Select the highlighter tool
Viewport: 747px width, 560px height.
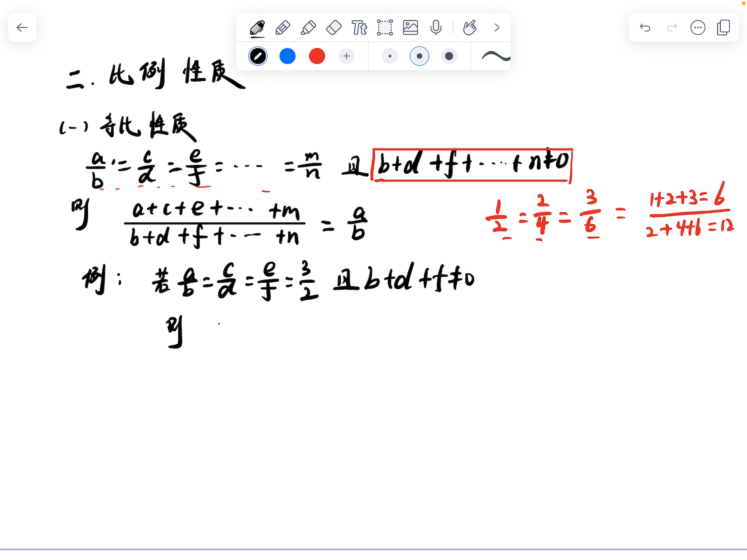pyautogui.click(x=308, y=28)
